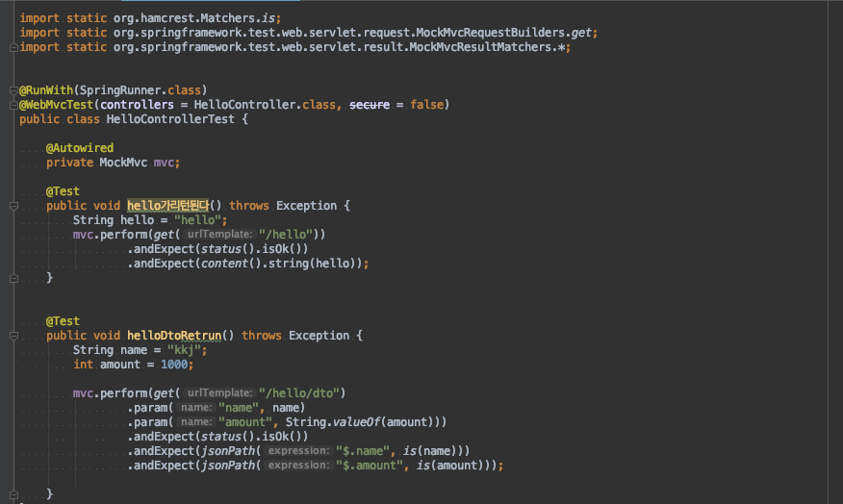Screen dimensions: 843x504
Task: Click the 1000 amount value
Action: click(174, 365)
